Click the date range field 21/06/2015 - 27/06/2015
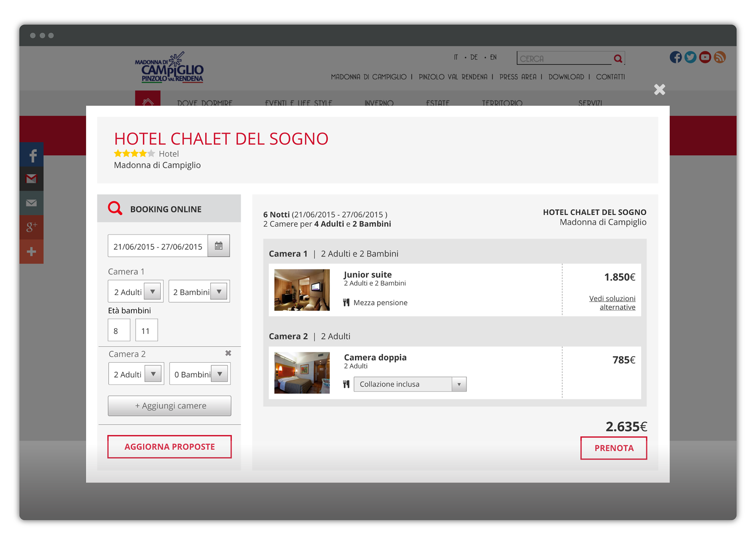 coord(157,246)
